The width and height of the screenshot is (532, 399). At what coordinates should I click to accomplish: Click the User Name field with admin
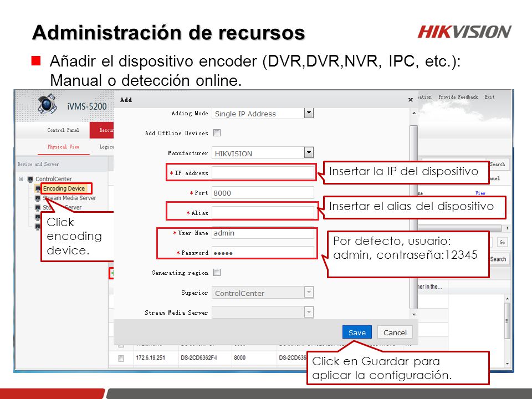click(263, 233)
